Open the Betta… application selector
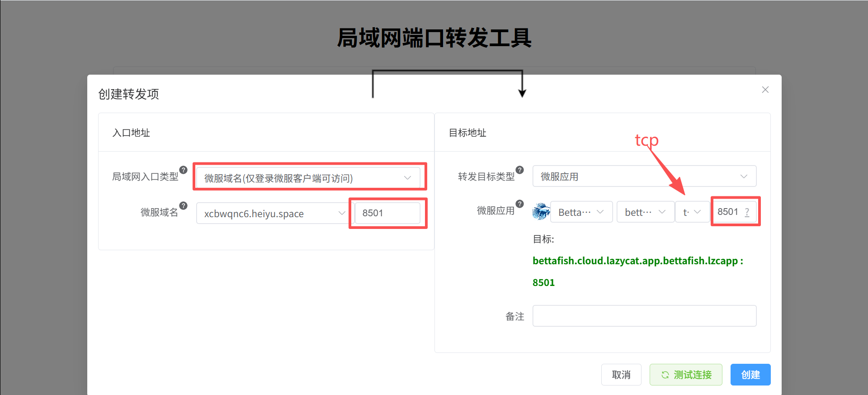This screenshot has width=868, height=395. 581,212
